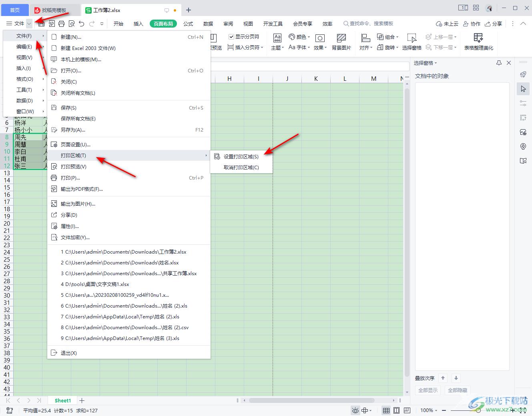Go to the 首页 home tab
This screenshot has height=416, width=532.
(x=15, y=10)
